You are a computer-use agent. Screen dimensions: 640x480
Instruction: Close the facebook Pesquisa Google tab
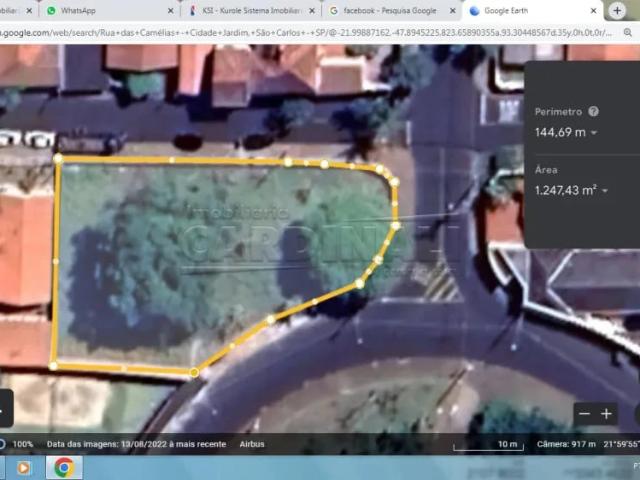452,11
